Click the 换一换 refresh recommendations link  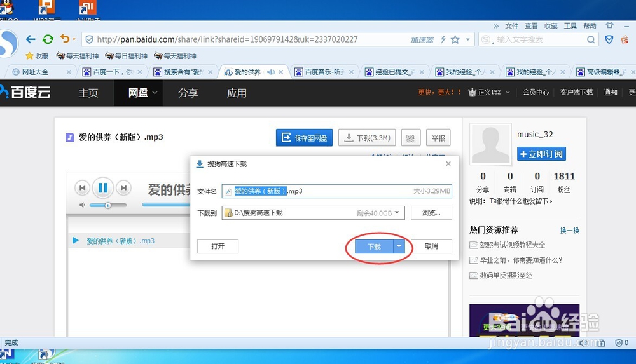click(569, 230)
